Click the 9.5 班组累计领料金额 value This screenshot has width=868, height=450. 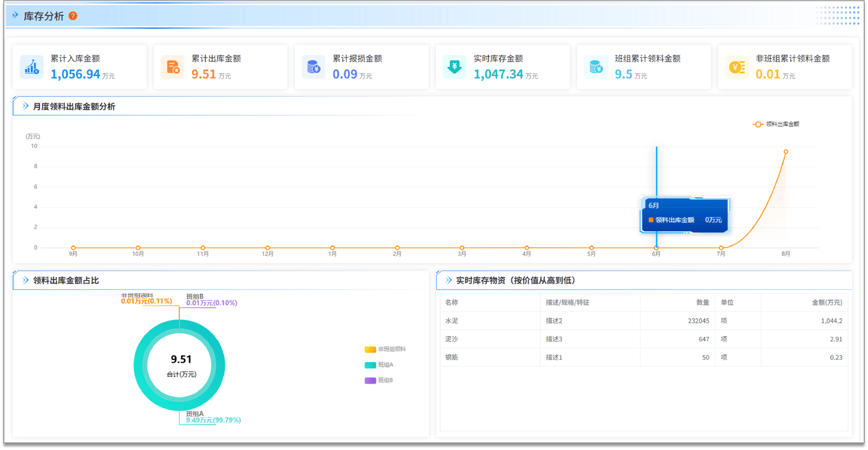624,74
